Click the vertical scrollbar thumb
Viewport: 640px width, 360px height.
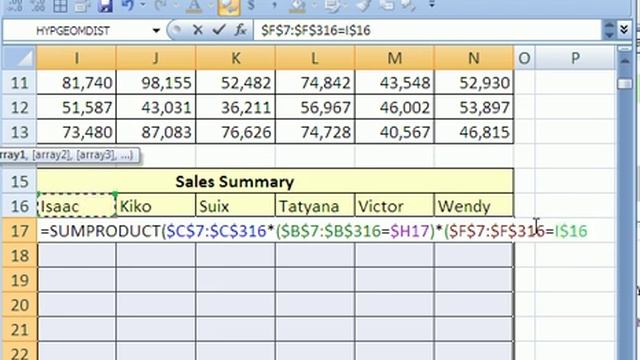coord(624,84)
